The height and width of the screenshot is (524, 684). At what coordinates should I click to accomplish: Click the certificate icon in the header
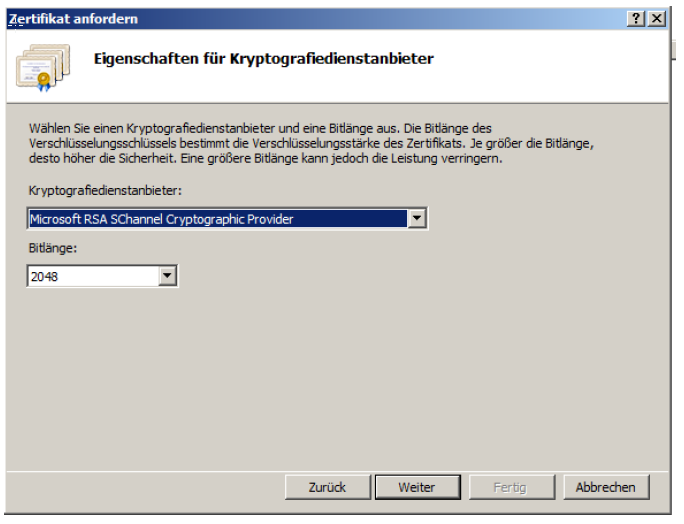coord(43,66)
